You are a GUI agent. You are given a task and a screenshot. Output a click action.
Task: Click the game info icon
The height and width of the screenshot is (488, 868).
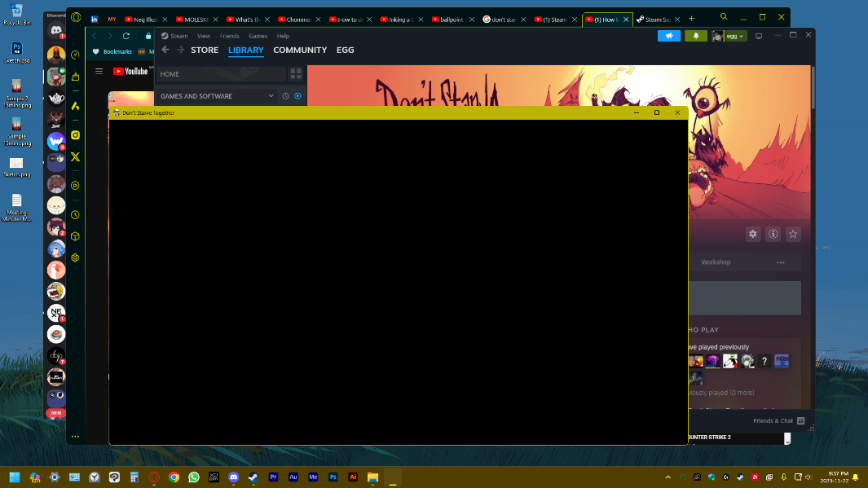(x=773, y=234)
